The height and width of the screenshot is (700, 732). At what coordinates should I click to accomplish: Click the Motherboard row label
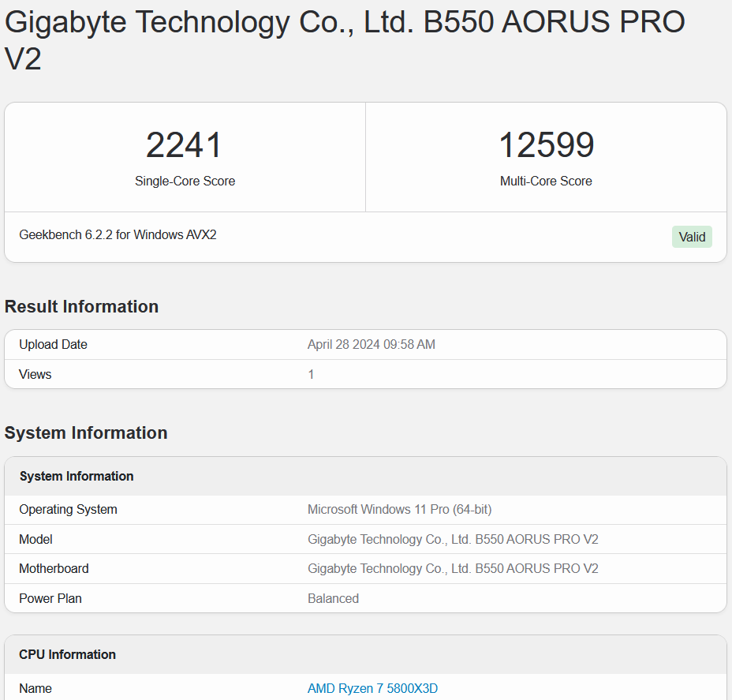[x=54, y=569]
